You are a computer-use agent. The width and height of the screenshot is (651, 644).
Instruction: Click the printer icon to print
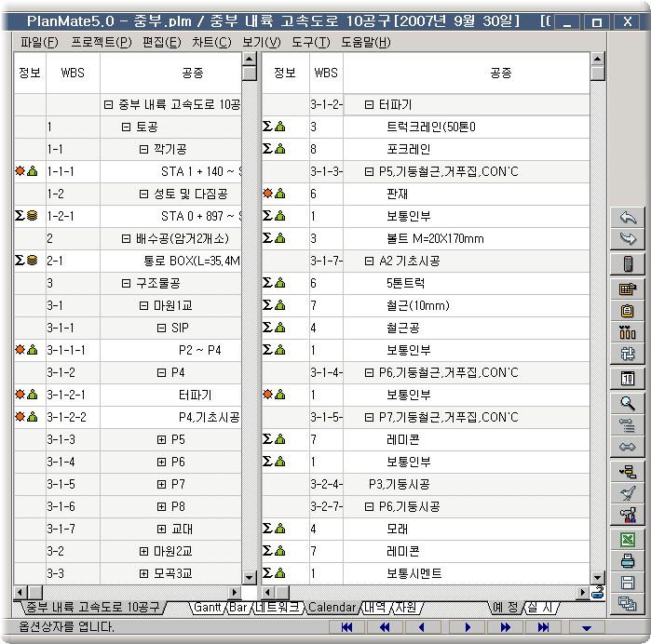click(628, 561)
